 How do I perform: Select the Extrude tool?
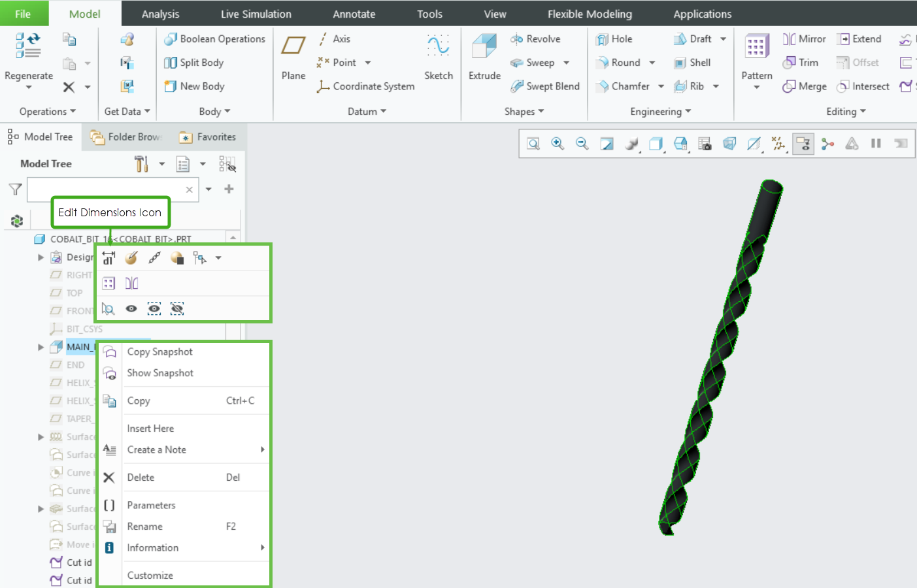tap(484, 57)
